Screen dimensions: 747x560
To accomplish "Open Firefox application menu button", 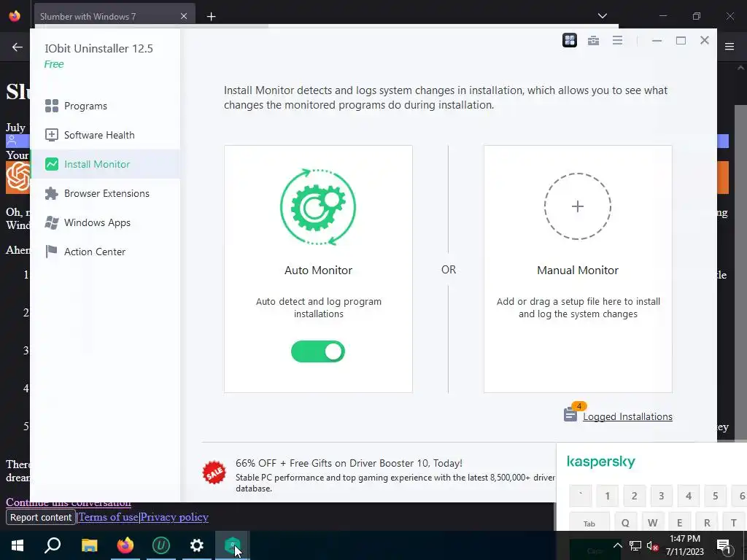I will click(729, 47).
